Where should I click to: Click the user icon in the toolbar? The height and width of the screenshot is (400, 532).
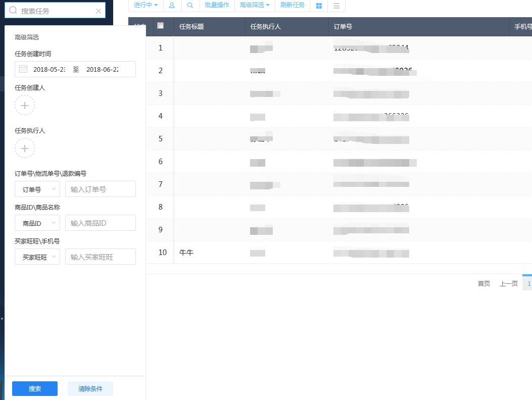[172, 5]
